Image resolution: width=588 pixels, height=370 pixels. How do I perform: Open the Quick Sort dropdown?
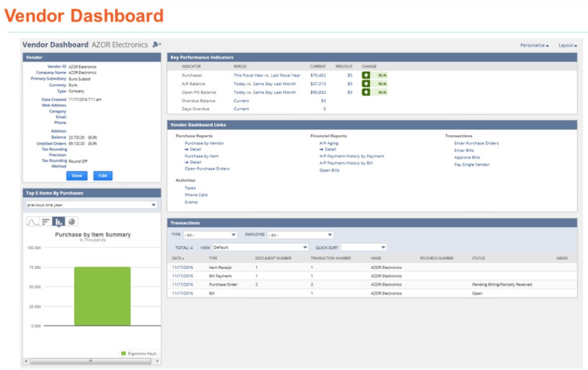pyautogui.click(x=364, y=247)
